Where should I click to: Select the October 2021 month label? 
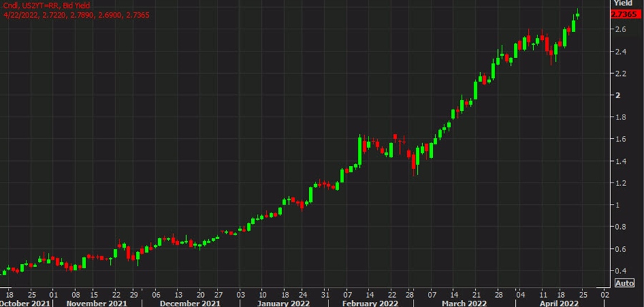click(25, 303)
